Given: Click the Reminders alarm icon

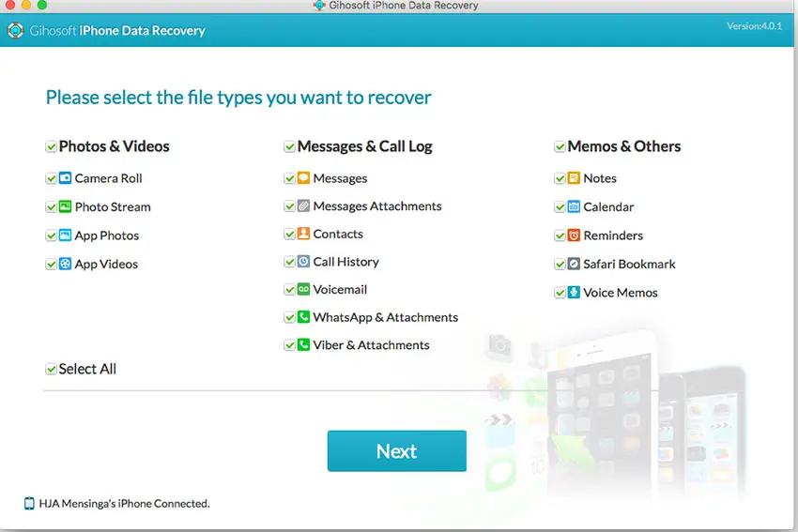Looking at the screenshot, I should click(x=574, y=235).
